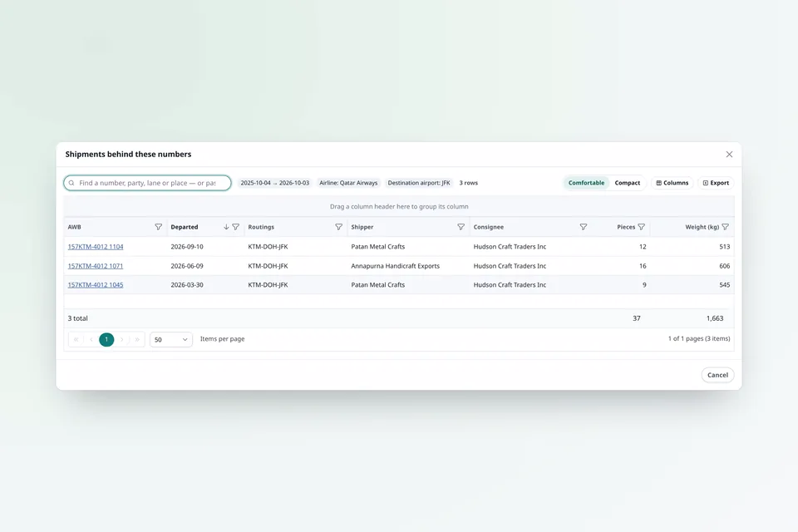This screenshot has height=532, width=798.
Task: Click the weight total 1,663
Action: (715, 318)
